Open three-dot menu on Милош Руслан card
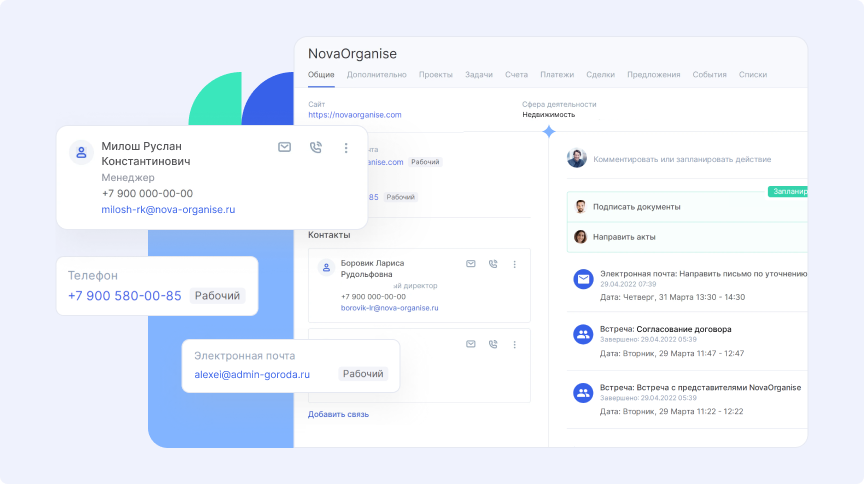 [x=346, y=147]
